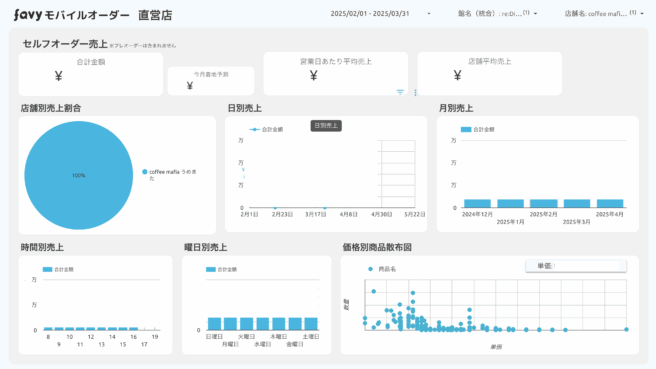The image size is (656, 369).
Task: Click the data point near 3月17日 on daily chart
Action: pyautogui.click(x=325, y=208)
